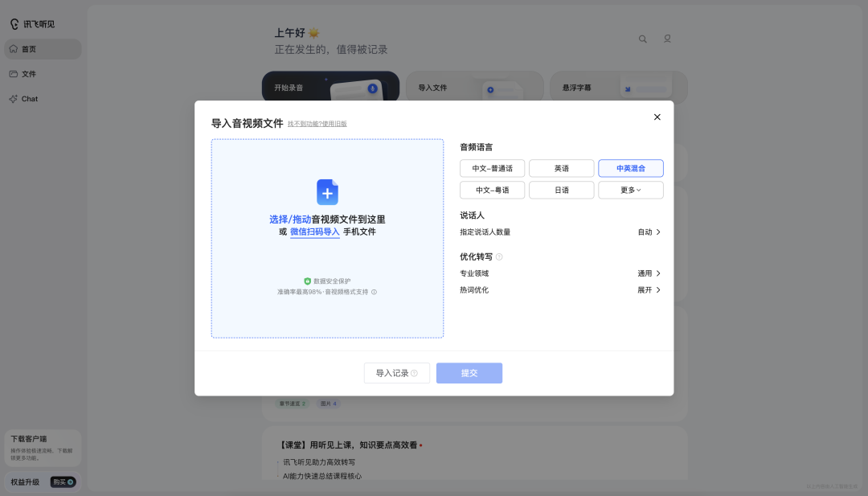Screen dimensions: 868x496
Task: Click the format support info icon
Action: tap(375, 292)
